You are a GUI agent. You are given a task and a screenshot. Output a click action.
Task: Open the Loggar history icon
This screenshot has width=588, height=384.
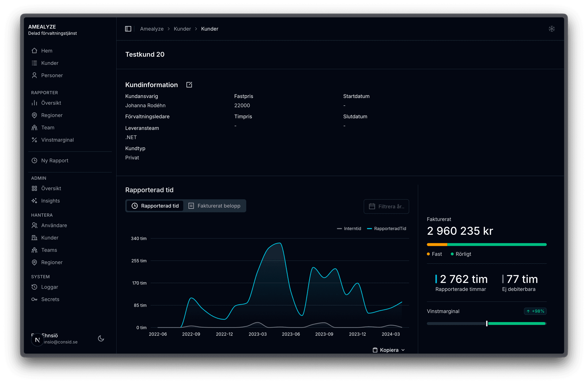(x=35, y=287)
